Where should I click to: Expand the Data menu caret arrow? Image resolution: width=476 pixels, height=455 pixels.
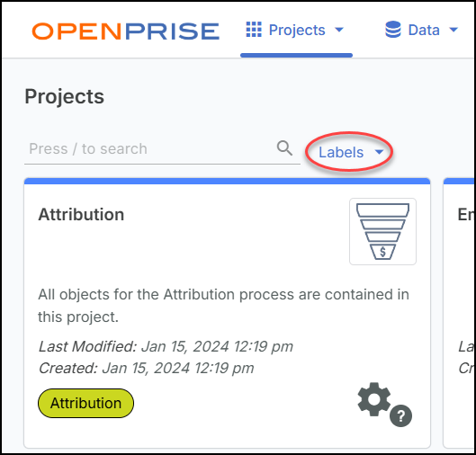click(x=454, y=30)
